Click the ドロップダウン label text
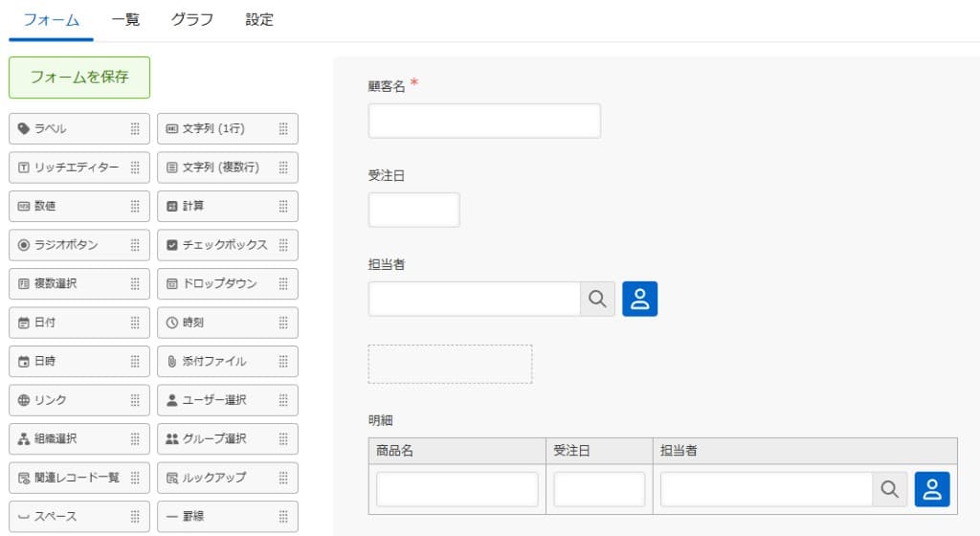The height and width of the screenshot is (536, 980). (x=219, y=283)
